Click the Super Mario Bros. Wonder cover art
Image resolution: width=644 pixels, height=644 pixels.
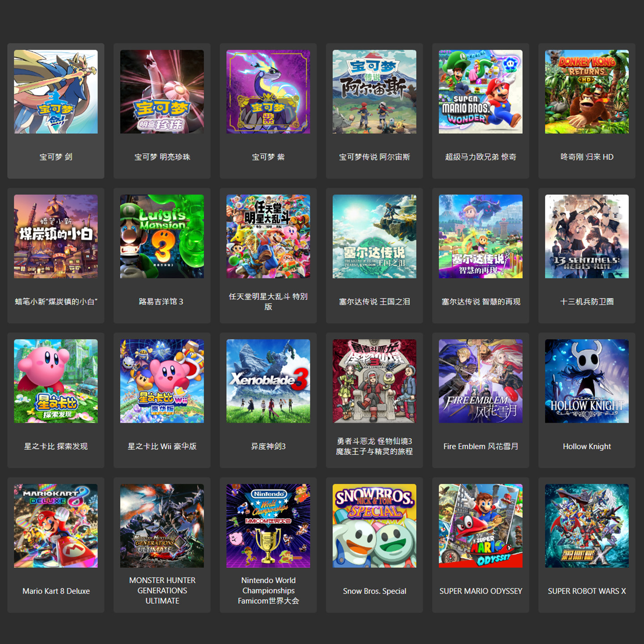coord(481,92)
